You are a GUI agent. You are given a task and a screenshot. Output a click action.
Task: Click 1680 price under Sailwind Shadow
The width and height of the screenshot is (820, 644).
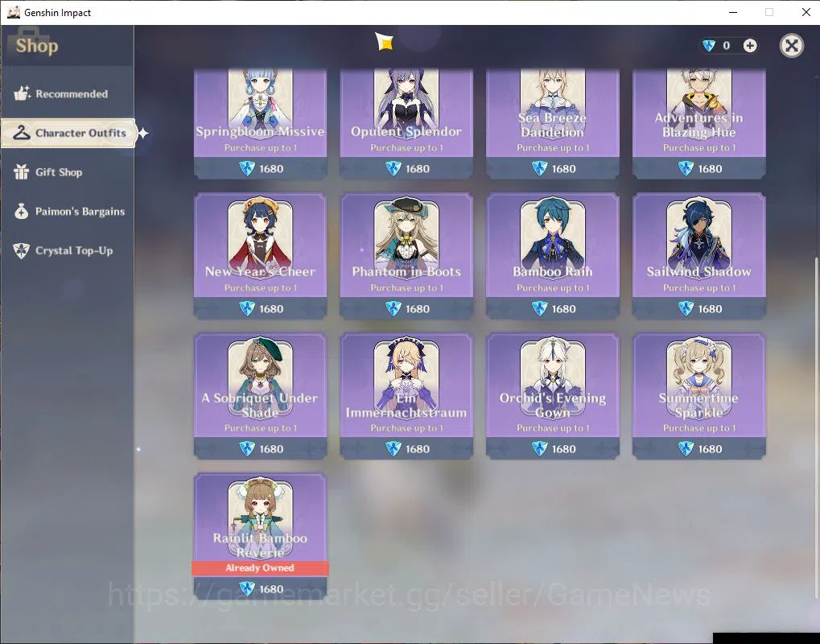point(699,308)
